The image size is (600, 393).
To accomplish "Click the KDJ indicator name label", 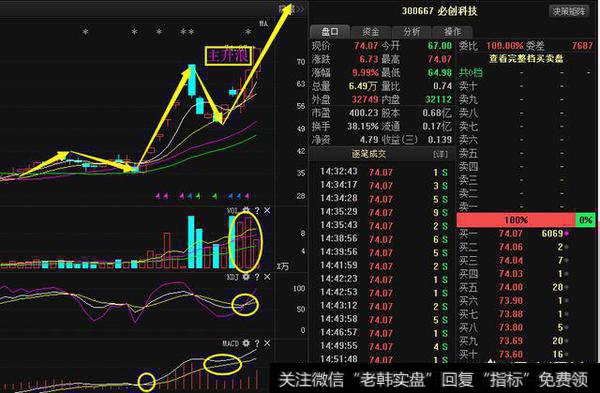I will 233,277.
